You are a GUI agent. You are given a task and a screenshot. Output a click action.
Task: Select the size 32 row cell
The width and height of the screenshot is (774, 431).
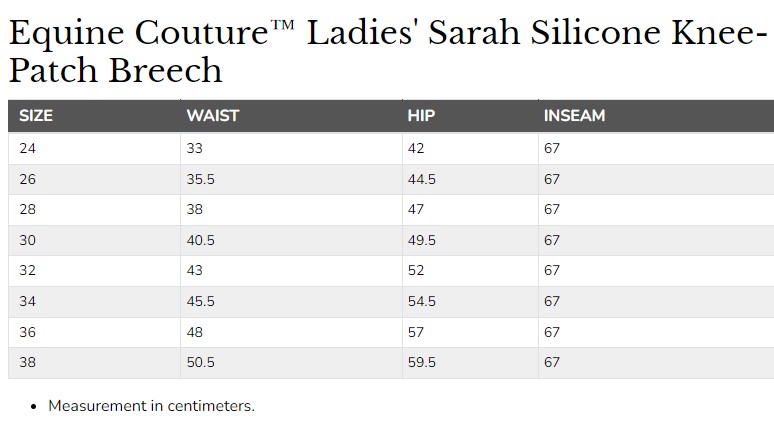pyautogui.click(x=94, y=271)
